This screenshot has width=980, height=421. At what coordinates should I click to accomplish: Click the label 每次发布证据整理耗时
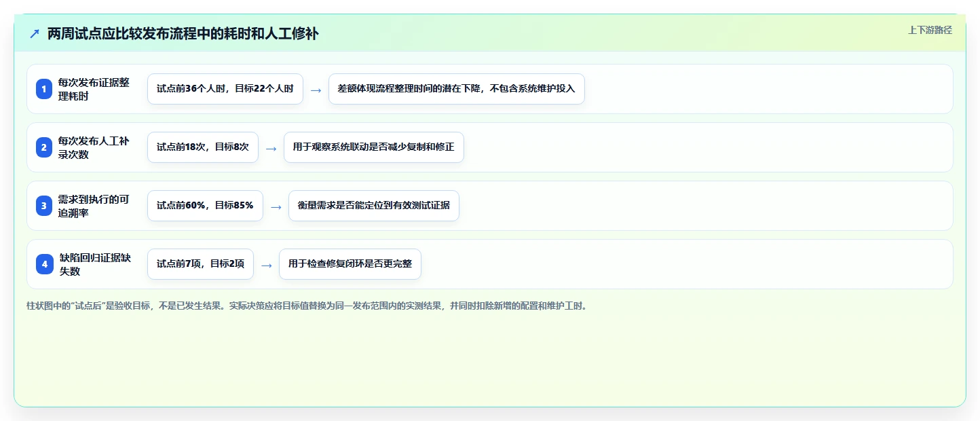[x=94, y=89]
